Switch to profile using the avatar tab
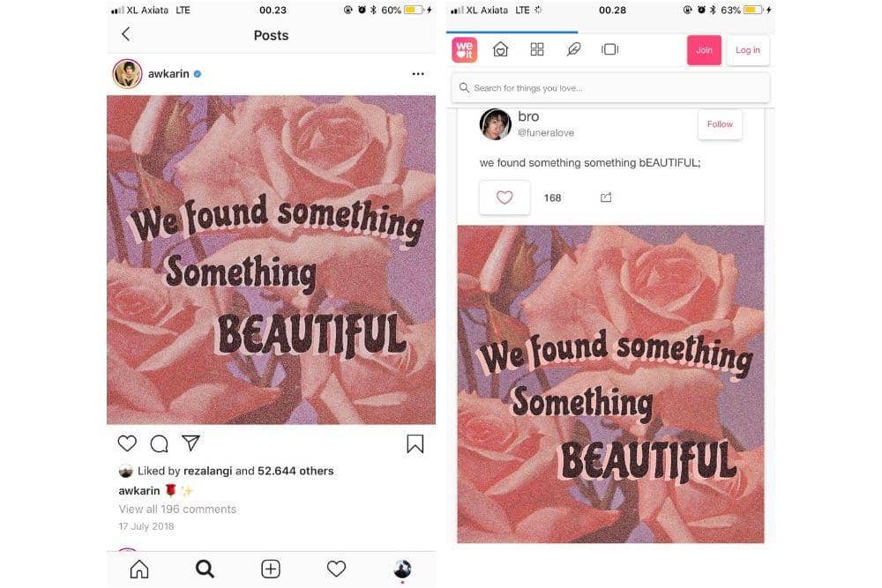The image size is (882, 588). pyautogui.click(x=402, y=569)
